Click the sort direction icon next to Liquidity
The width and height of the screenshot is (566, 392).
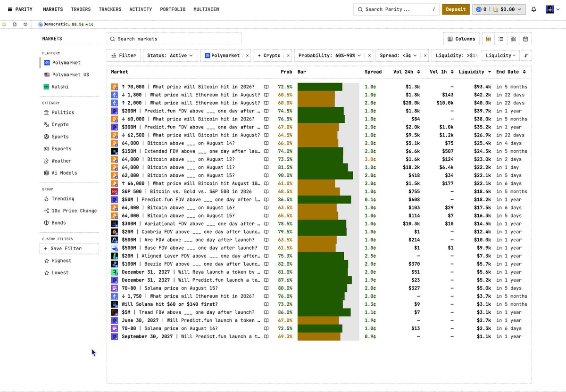point(526,56)
